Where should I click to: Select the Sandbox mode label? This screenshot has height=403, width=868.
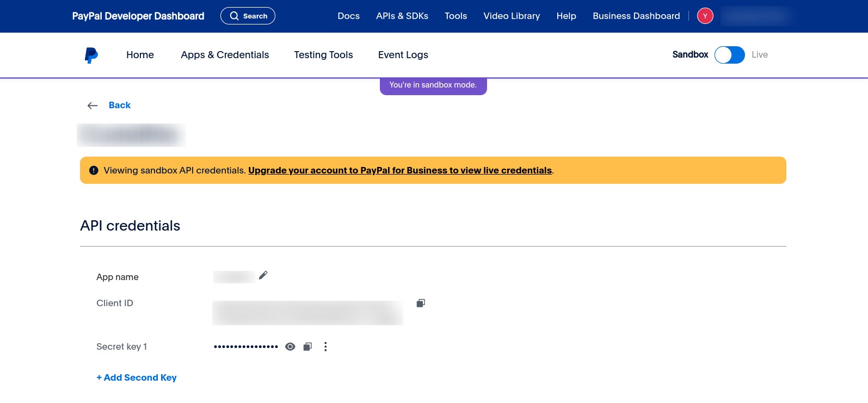[x=690, y=54]
